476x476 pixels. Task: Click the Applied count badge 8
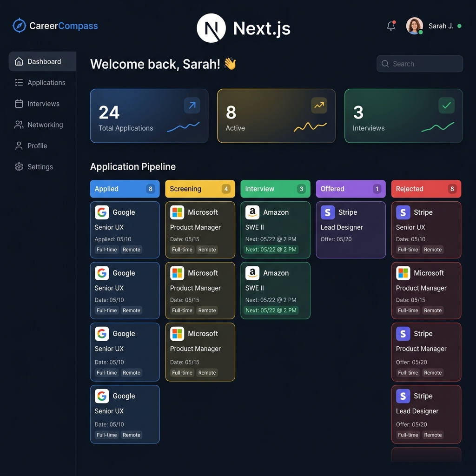[151, 189]
